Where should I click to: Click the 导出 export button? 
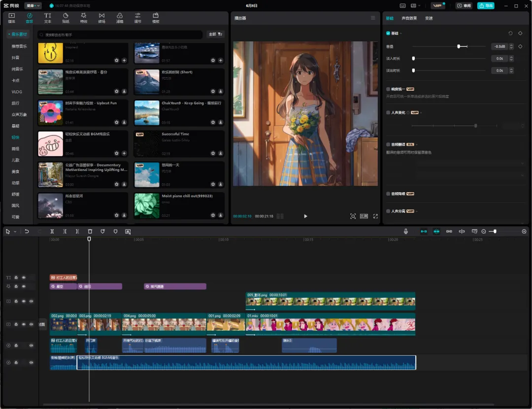point(486,6)
